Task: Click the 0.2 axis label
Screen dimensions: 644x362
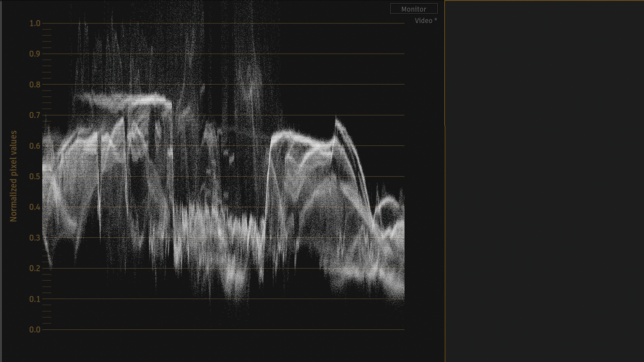Action: point(35,269)
